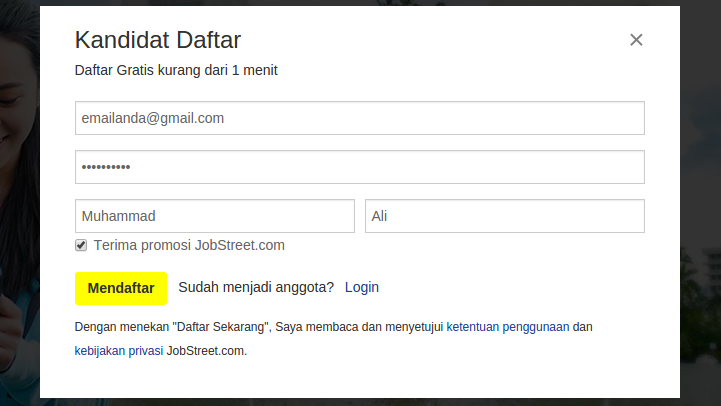Click 'Daftar Gratis kurang dari 1 menit' text
Screen dimensions: 721x406
176,70
